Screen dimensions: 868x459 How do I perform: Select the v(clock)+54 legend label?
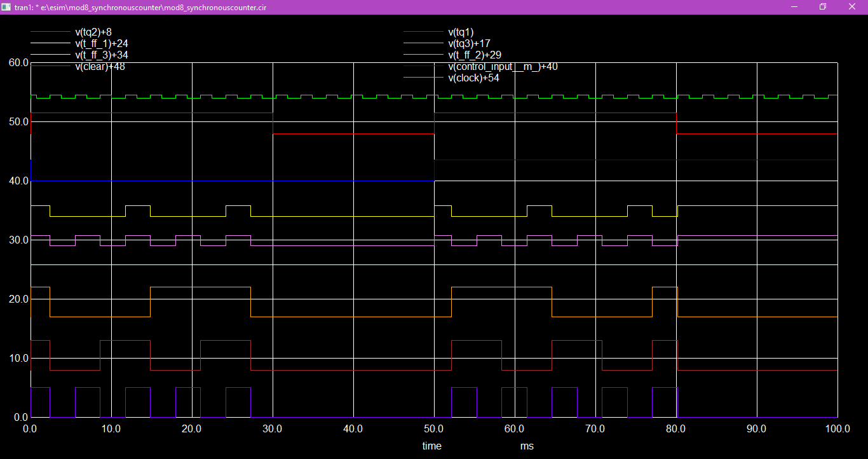[473, 78]
